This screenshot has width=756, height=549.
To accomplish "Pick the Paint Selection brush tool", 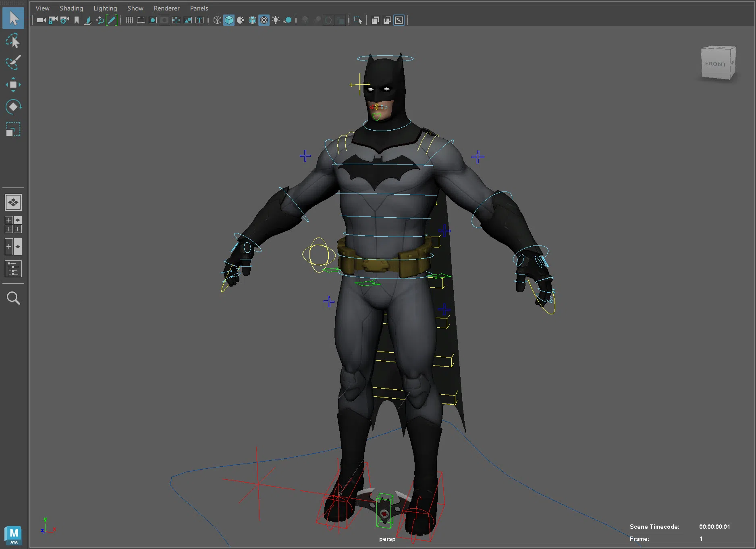I will point(13,62).
